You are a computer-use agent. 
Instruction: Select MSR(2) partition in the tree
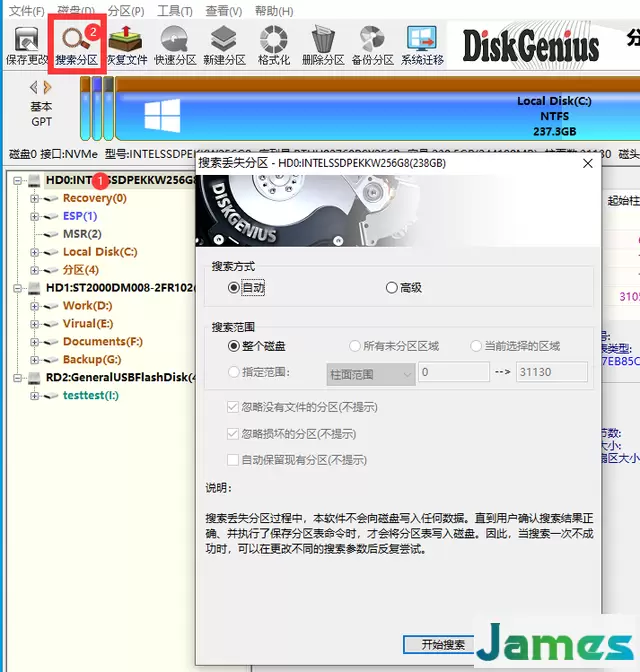pos(82,234)
